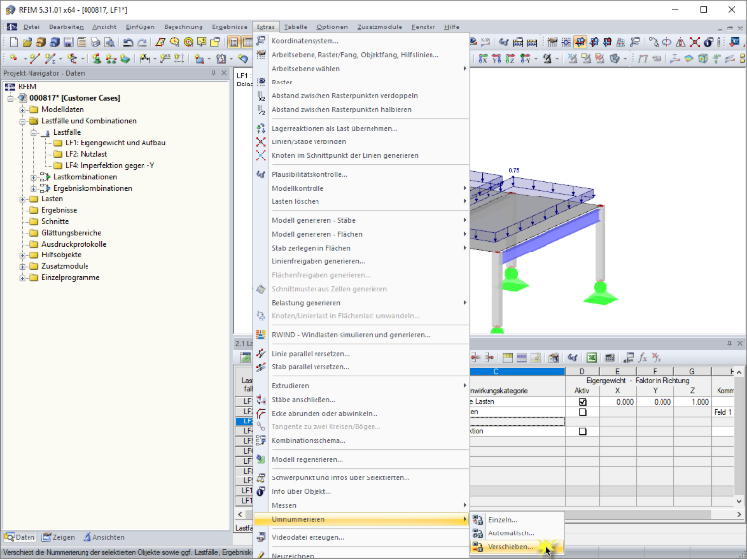The width and height of the screenshot is (747, 560).
Task: Switch to the Zeigen navigator tab
Action: click(58, 537)
